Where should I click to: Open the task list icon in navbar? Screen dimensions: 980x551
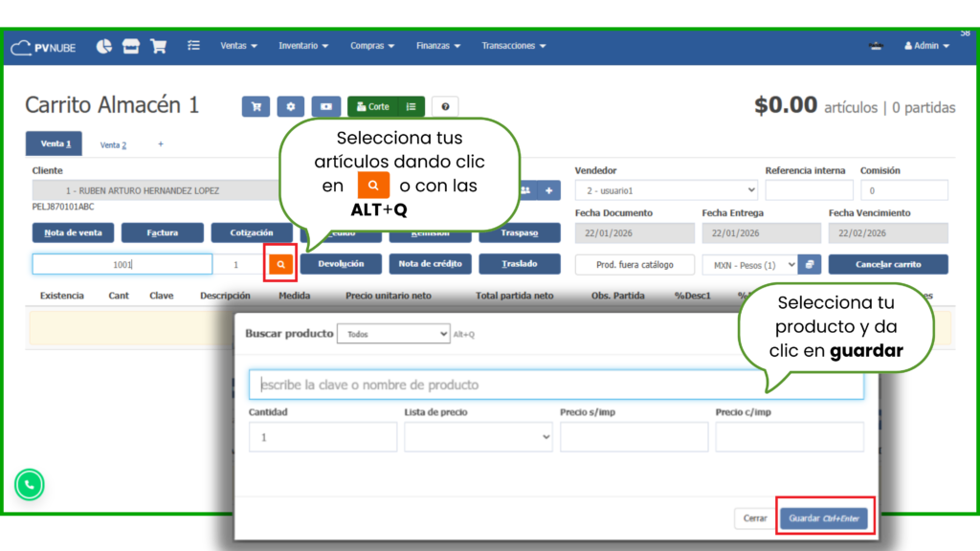coord(193,46)
